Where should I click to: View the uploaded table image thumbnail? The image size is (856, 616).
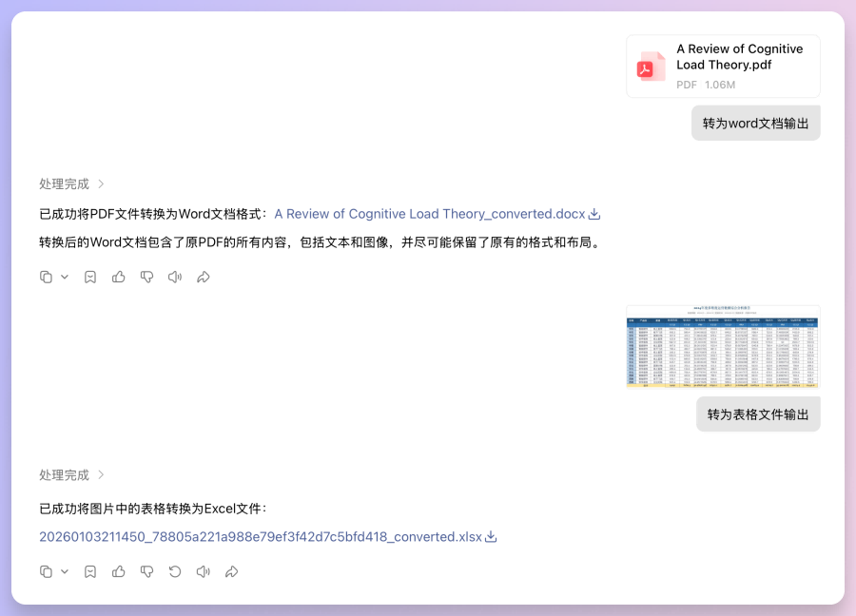[x=722, y=346]
